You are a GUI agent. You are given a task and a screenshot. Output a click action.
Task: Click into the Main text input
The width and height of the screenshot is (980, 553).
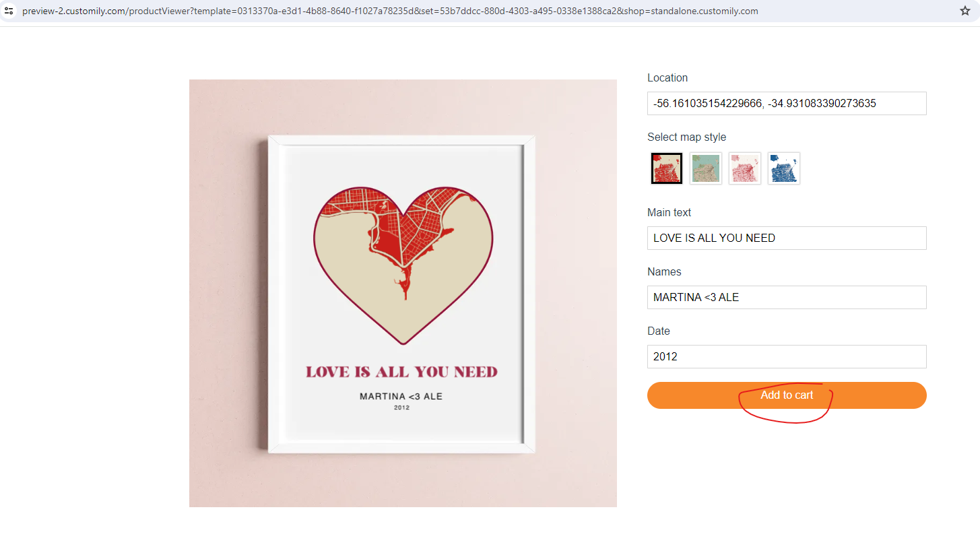787,238
